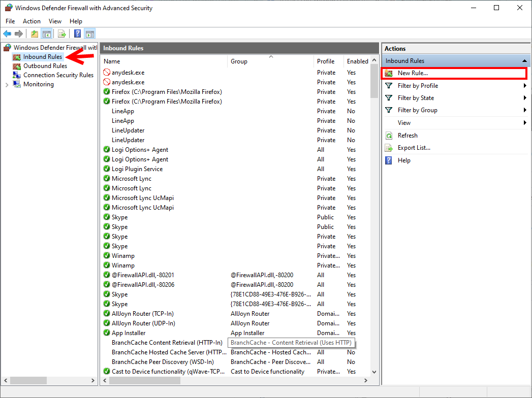
Task: Select Connection Security Rules in the tree
Action: click(58, 75)
